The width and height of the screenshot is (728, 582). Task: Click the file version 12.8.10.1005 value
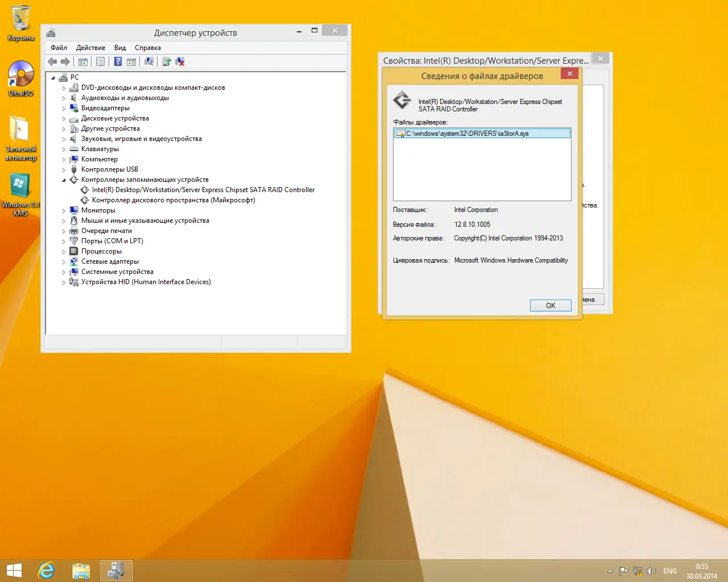point(472,225)
